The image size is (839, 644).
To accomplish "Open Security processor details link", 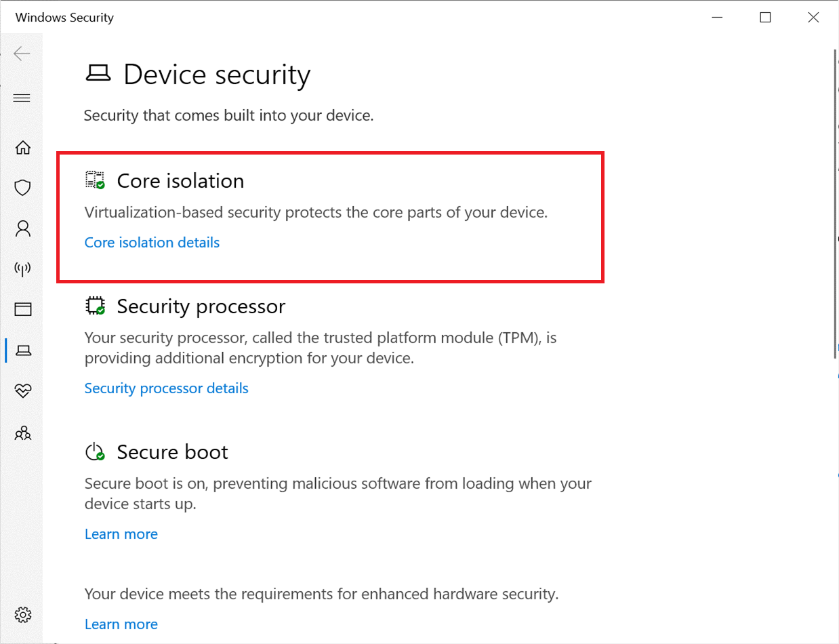I will click(166, 388).
